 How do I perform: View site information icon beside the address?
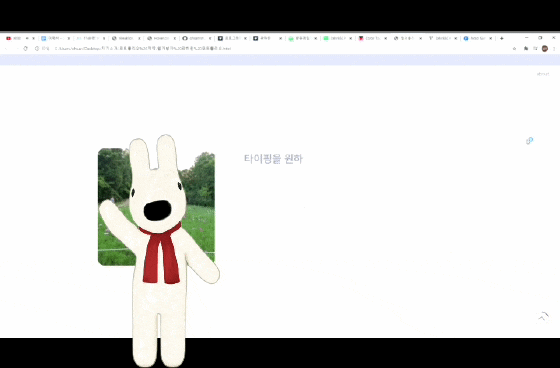tap(37, 49)
